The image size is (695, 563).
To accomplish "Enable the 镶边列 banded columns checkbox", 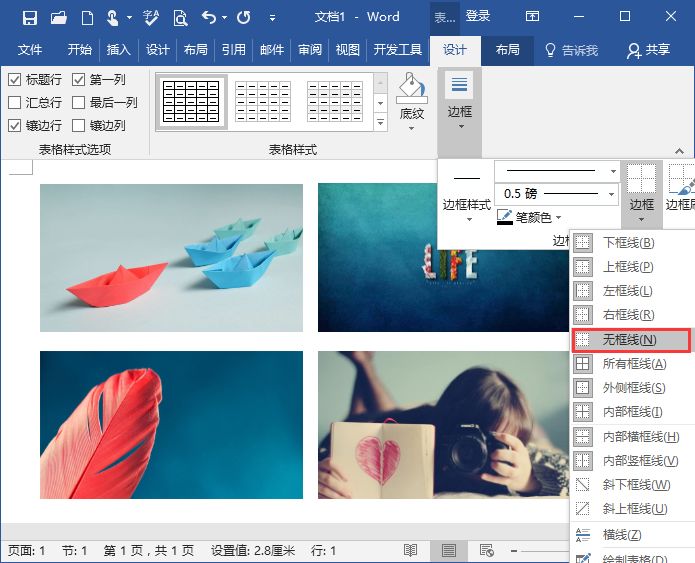I will [x=79, y=126].
